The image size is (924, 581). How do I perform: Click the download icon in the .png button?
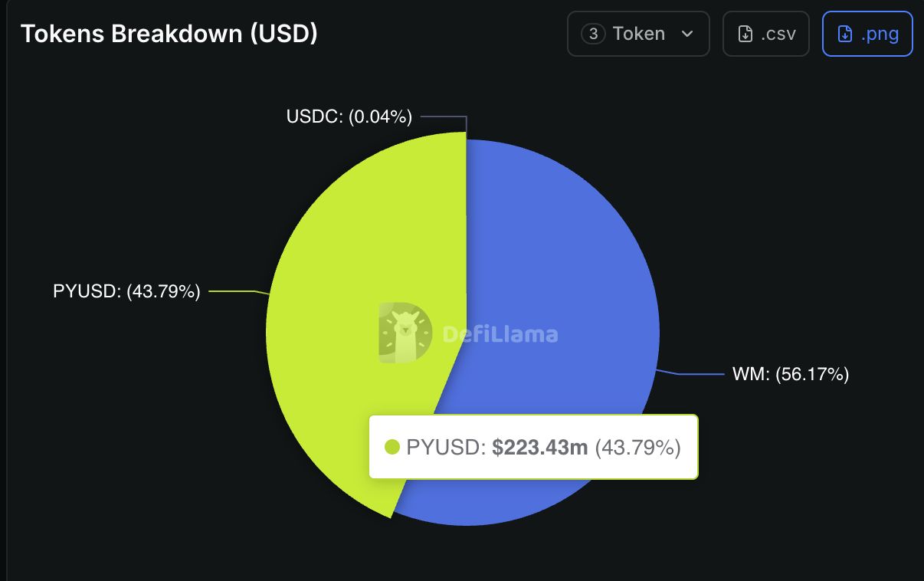(x=844, y=34)
